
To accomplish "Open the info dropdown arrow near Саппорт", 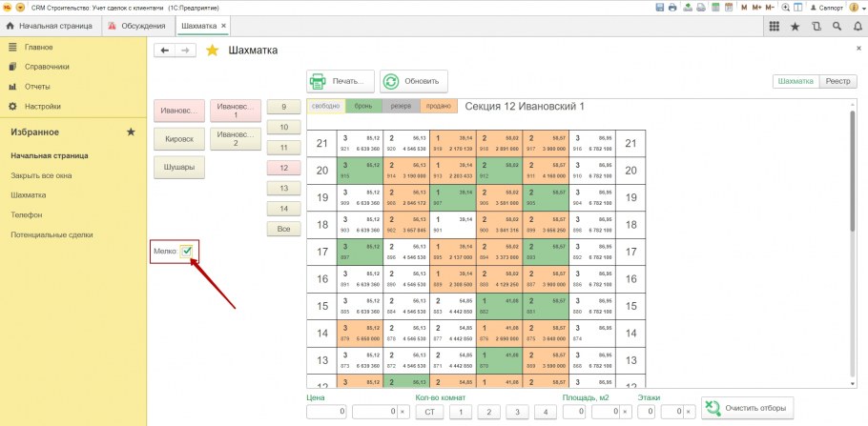I will tap(860, 8).
